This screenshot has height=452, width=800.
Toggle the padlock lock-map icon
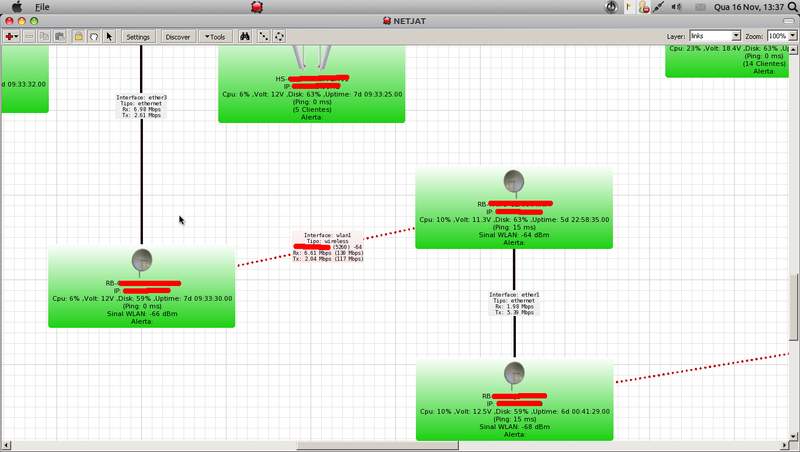tap(78, 36)
